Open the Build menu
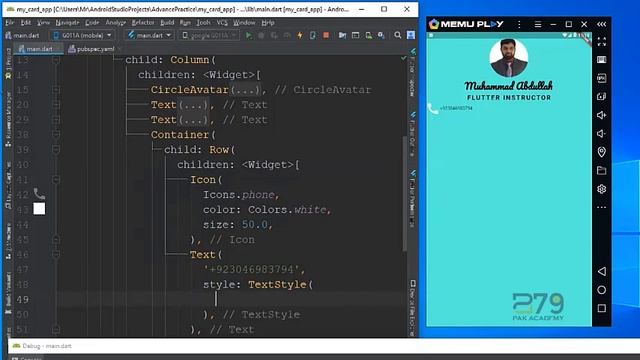This screenshot has height=360, width=640. 167,23
